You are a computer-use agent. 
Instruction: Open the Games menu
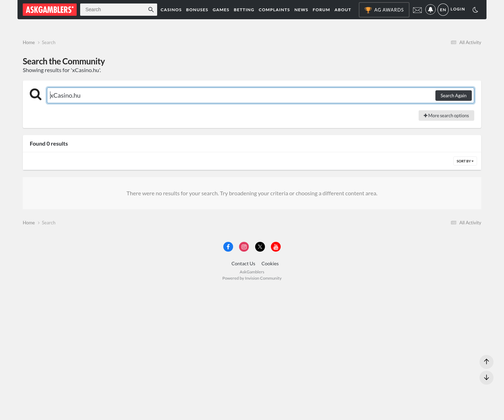tap(221, 10)
